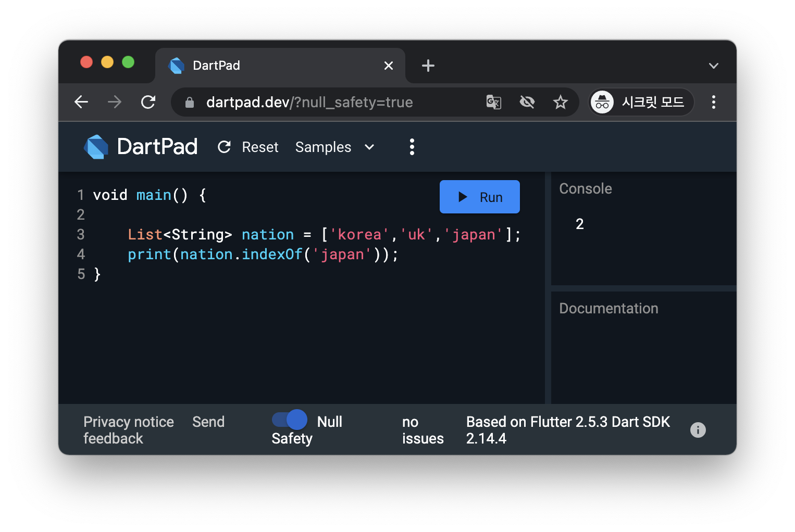Screen dimensions: 795x532
Task: Click the address bar URL
Action: [309, 102]
